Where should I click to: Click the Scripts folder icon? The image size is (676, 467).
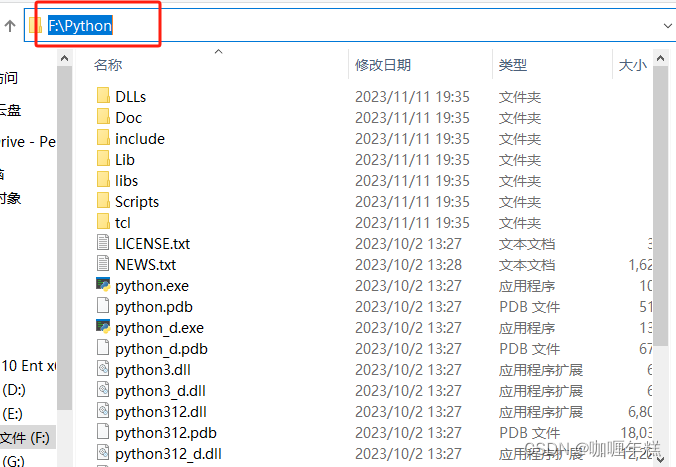tap(103, 201)
